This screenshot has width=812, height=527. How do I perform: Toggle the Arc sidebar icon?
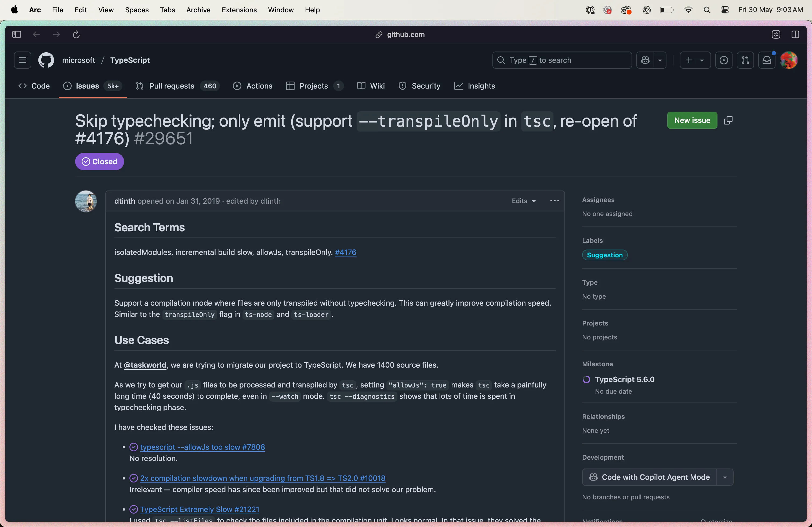point(16,34)
